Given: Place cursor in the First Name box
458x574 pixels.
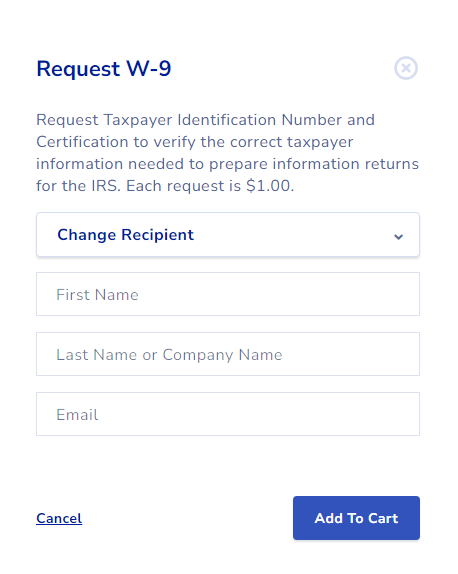Looking at the screenshot, I should (x=228, y=294).
